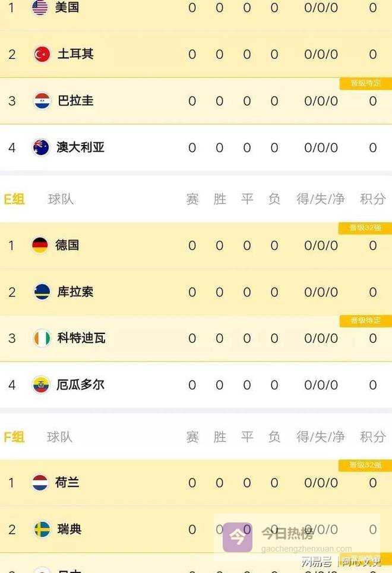
Task: Click the Turkey flag icon
Action: click(x=42, y=54)
